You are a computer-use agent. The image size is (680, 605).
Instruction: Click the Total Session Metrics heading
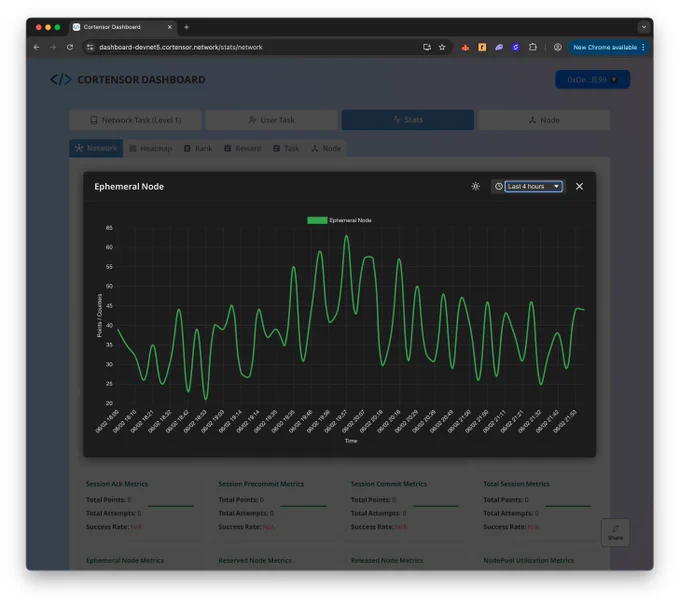[516, 484]
